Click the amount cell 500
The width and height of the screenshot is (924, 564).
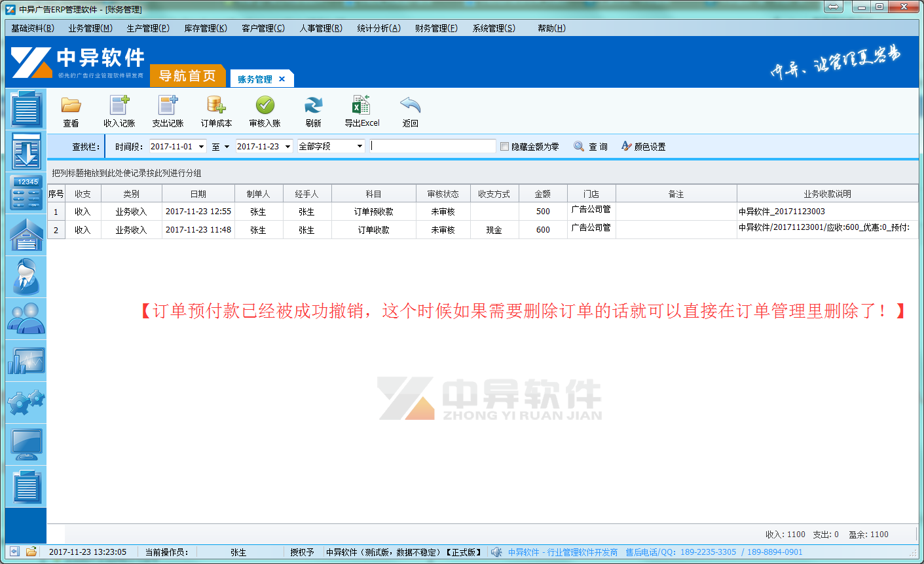(543, 212)
